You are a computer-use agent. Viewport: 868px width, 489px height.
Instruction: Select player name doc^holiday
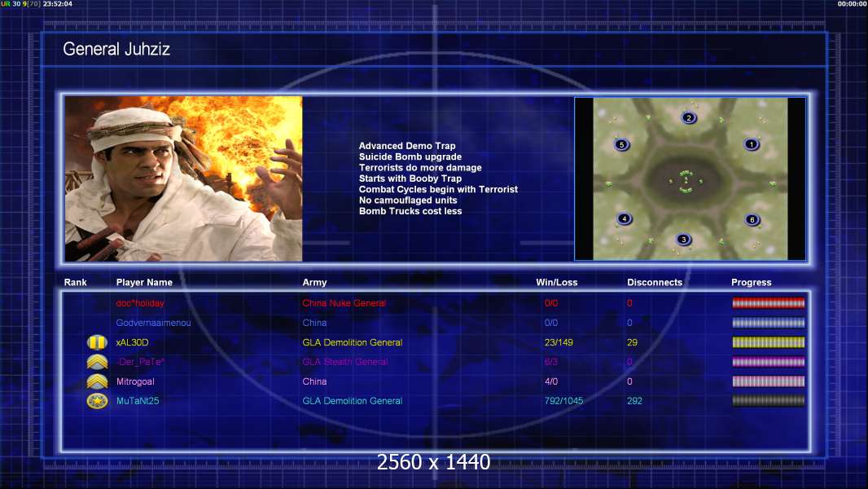[x=140, y=303]
